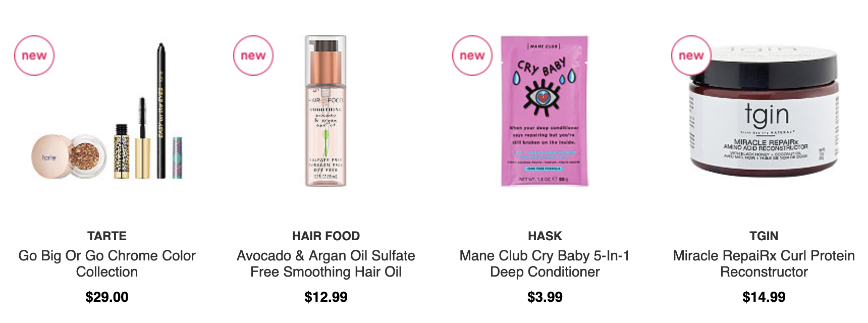Click the $3.99 price

pyautogui.click(x=545, y=297)
